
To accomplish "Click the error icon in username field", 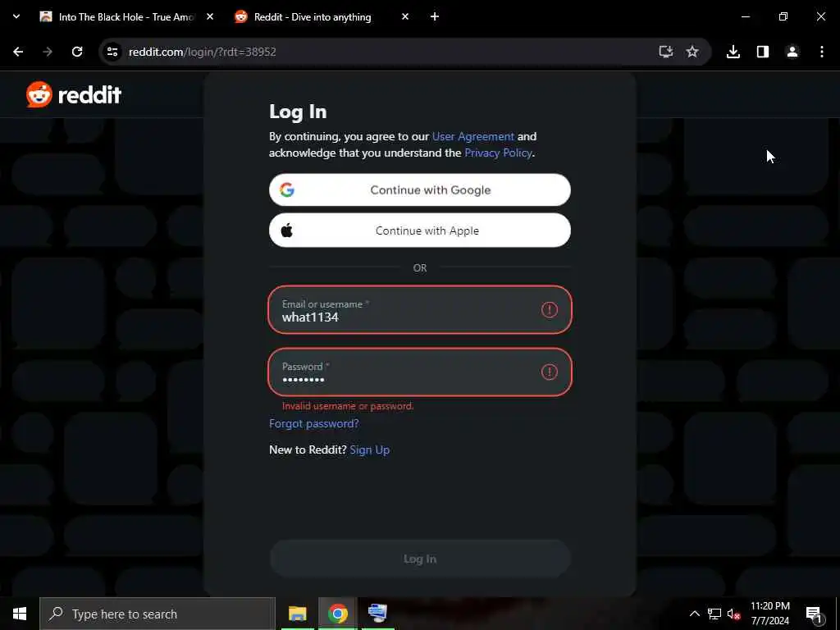I will click(549, 309).
